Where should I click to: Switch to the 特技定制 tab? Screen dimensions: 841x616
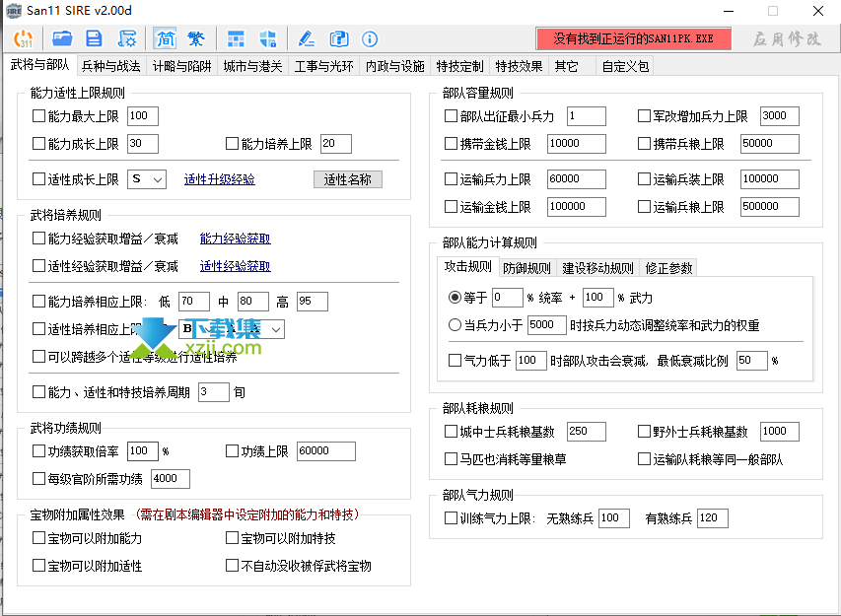tap(459, 66)
